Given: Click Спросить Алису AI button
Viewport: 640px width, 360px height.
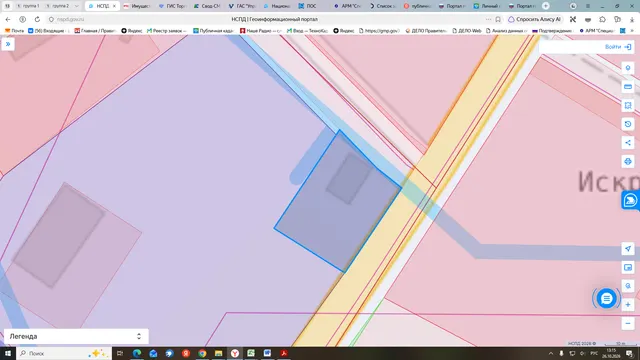Looking at the screenshot, I should coord(535,19).
